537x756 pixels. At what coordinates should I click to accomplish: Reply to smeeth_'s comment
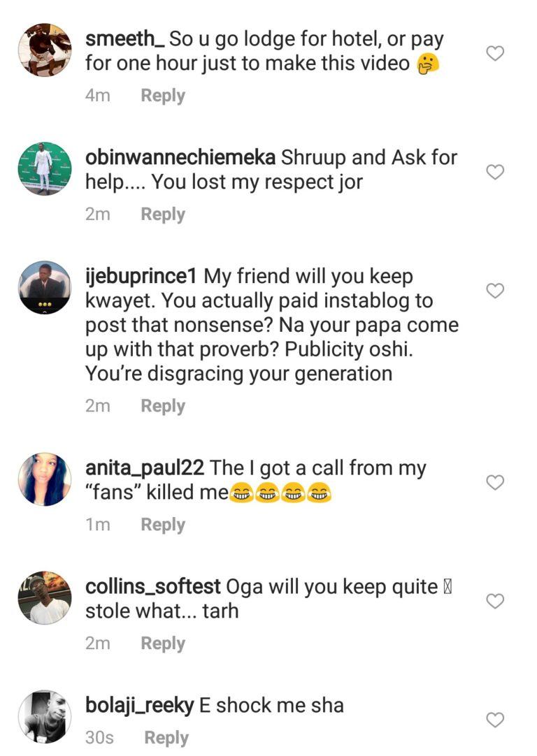tap(163, 96)
